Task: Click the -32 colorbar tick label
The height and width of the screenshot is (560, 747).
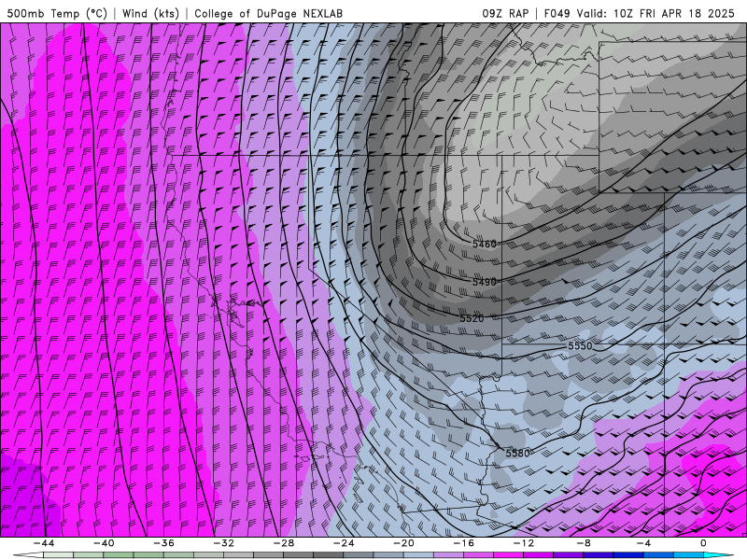Action: coord(223,543)
